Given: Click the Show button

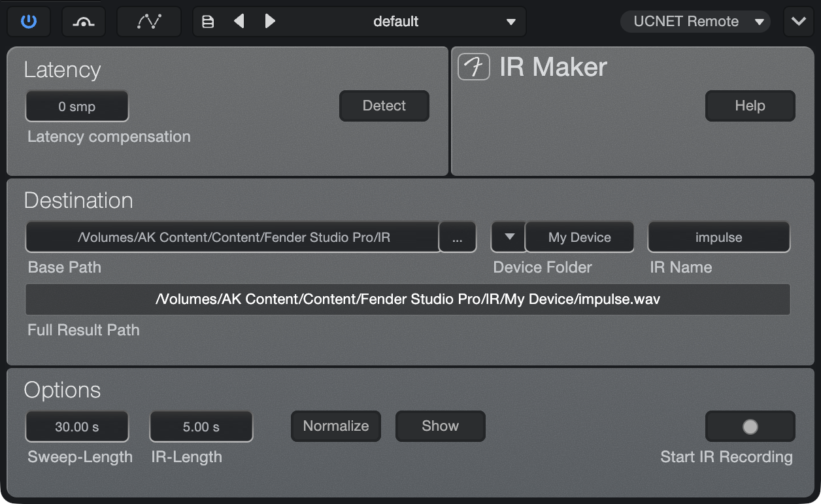Looking at the screenshot, I should click(x=441, y=426).
